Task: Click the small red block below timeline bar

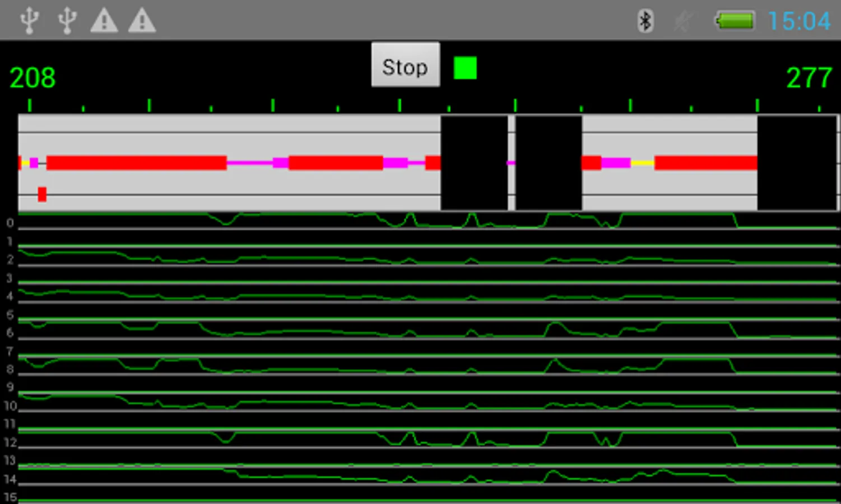Action: (x=42, y=194)
